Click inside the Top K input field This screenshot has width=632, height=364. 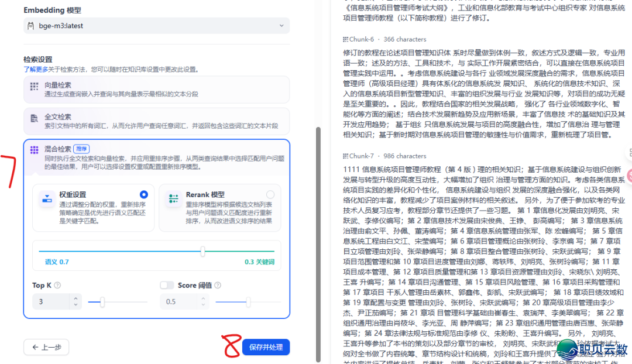(x=48, y=301)
